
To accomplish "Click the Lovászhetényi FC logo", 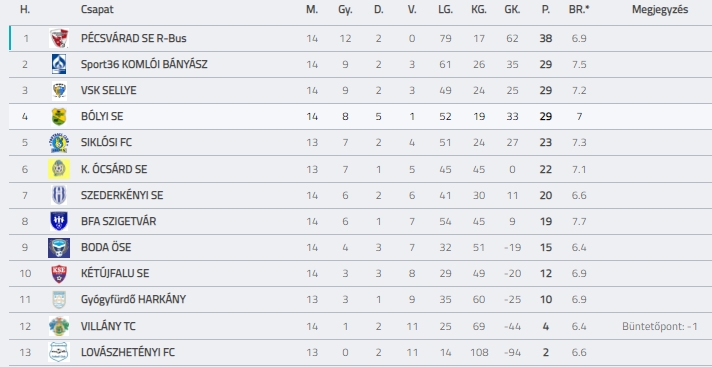I will point(59,352).
